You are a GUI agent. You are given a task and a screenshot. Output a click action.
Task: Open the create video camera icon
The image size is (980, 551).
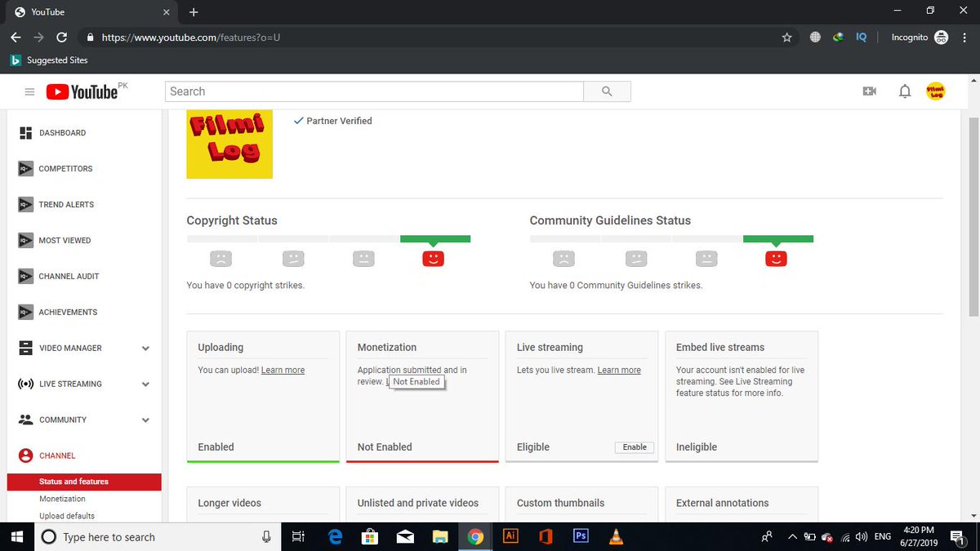click(x=869, y=91)
